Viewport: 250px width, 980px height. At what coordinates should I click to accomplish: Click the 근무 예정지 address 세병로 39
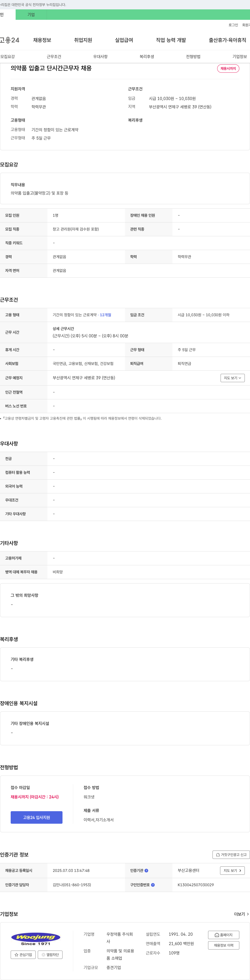tap(84, 378)
